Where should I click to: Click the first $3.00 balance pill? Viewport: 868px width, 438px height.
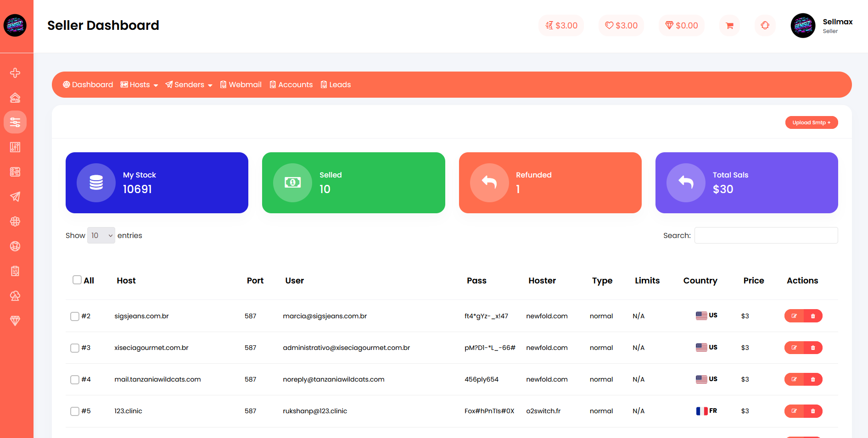[561, 26]
